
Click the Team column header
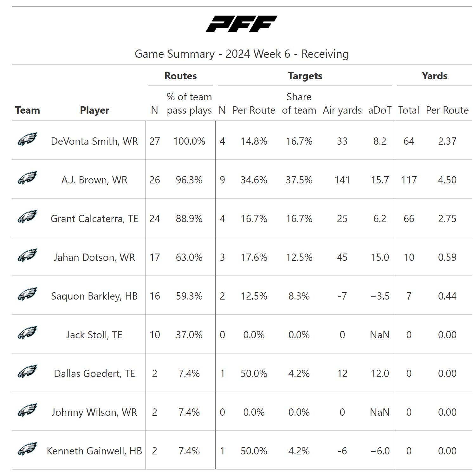[x=28, y=110]
